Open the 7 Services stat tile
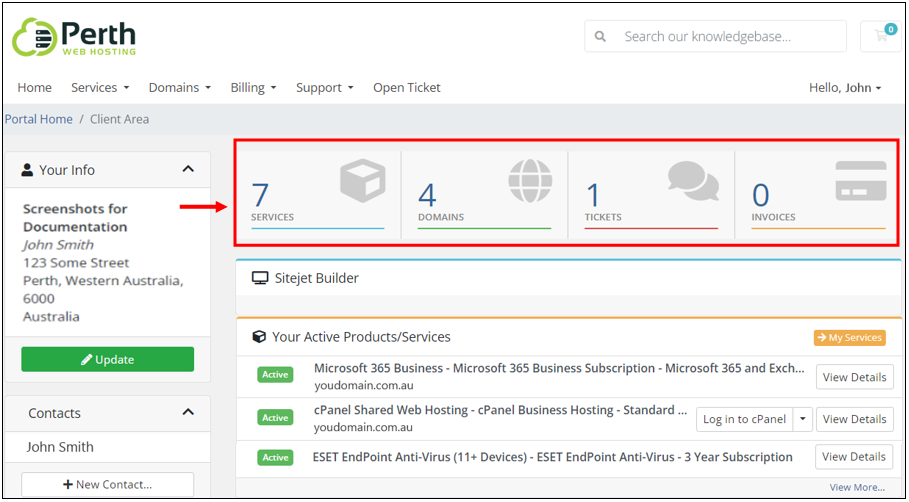This screenshot has width=909, height=502. pos(318,195)
